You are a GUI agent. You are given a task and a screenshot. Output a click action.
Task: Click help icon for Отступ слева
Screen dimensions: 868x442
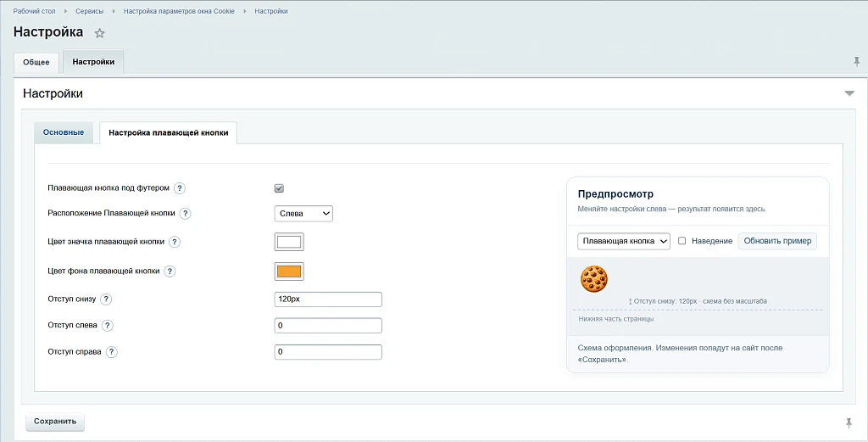(108, 325)
